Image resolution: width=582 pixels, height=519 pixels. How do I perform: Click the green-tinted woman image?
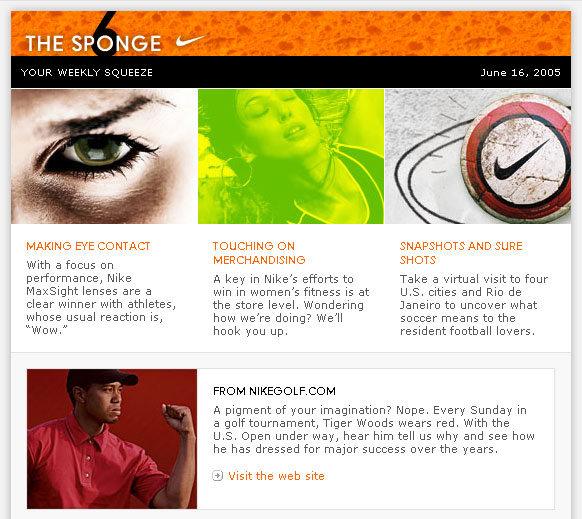coord(291,156)
